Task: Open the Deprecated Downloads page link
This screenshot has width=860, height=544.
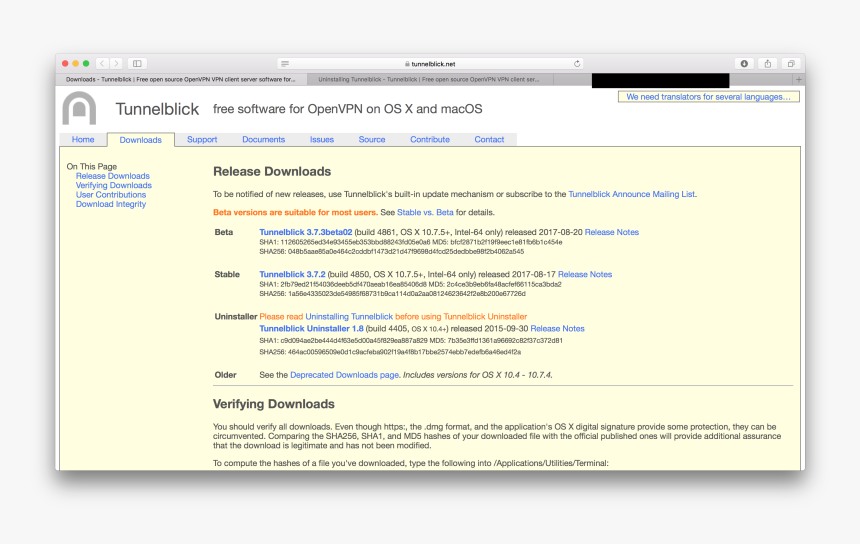Action: pyautogui.click(x=344, y=375)
